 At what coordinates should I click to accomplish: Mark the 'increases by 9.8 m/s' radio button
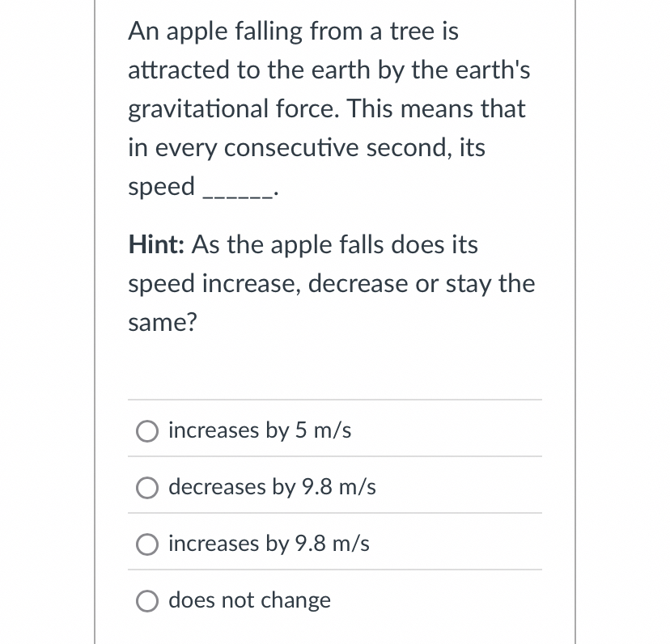tap(147, 544)
